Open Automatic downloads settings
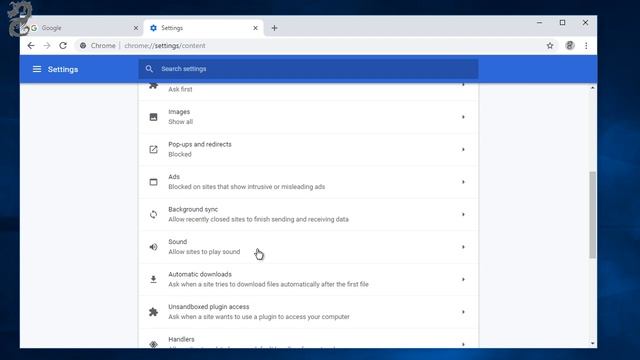The height and width of the screenshot is (360, 640). click(309, 280)
